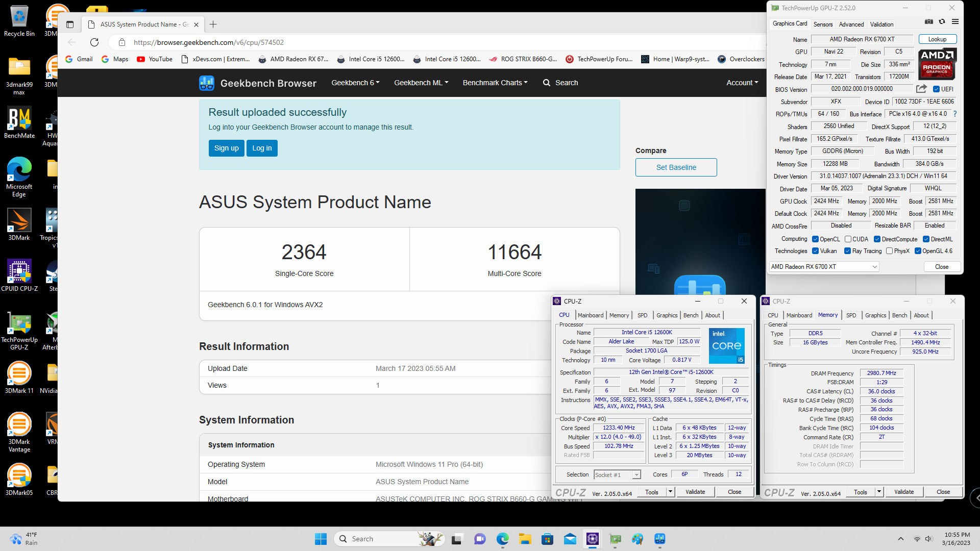Toggle the OpenCL checkbox in GPU-Z

[815, 239]
